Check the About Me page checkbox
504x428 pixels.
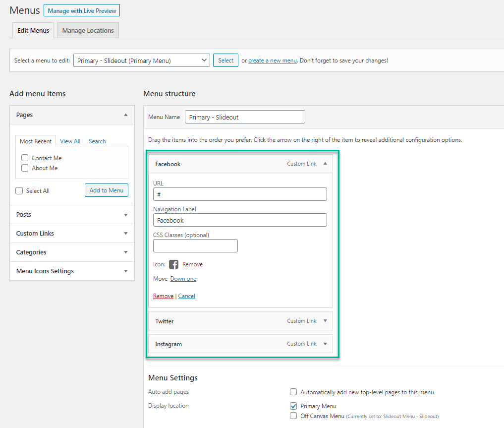tap(25, 168)
